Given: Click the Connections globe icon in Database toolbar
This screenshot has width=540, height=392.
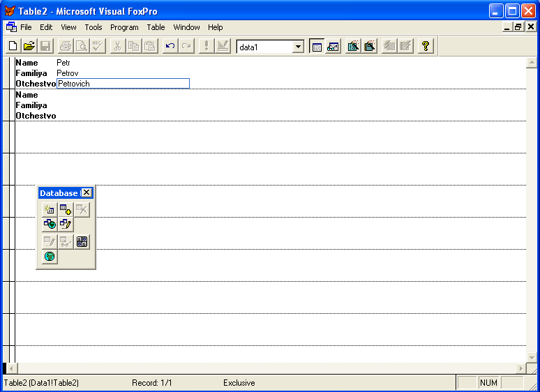Looking at the screenshot, I should [x=50, y=257].
